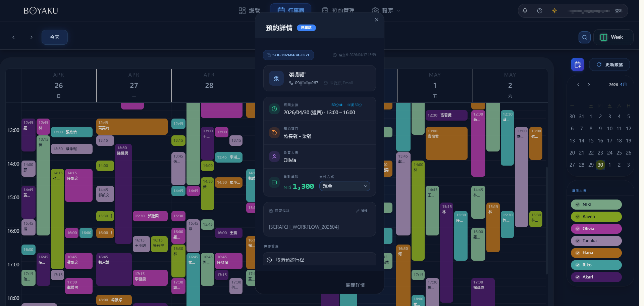Click the edit pencil for merchant notes
The image size is (644, 306).
click(x=362, y=211)
